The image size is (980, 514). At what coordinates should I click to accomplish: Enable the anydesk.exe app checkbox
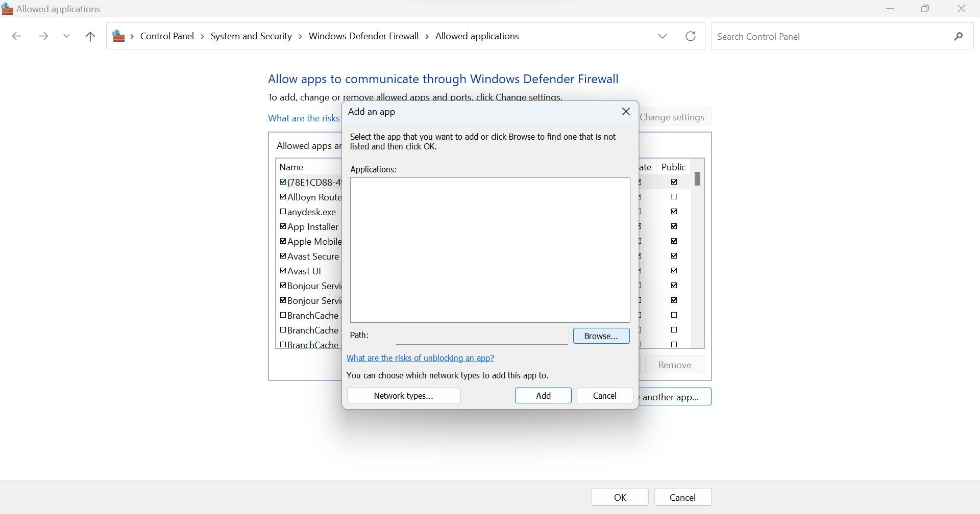pos(283,212)
